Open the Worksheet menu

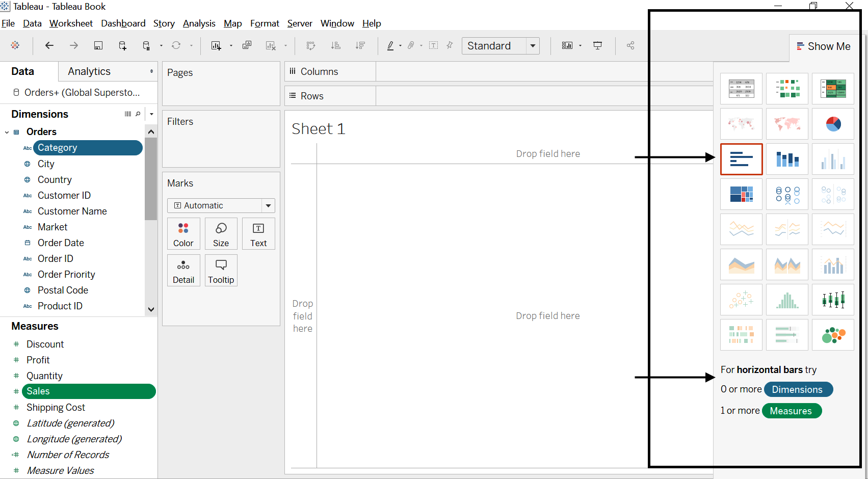pos(71,23)
